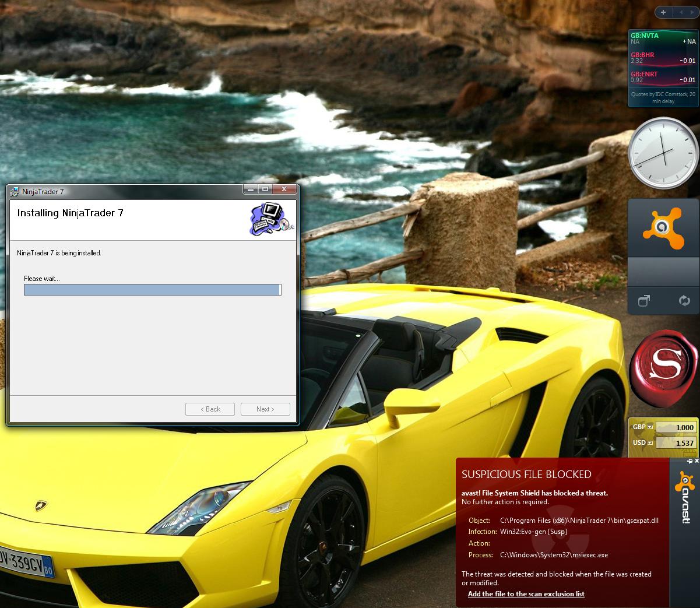This screenshot has height=608, width=700.
Task: Add the file to the scan exclusion list
Action: [x=526, y=594]
